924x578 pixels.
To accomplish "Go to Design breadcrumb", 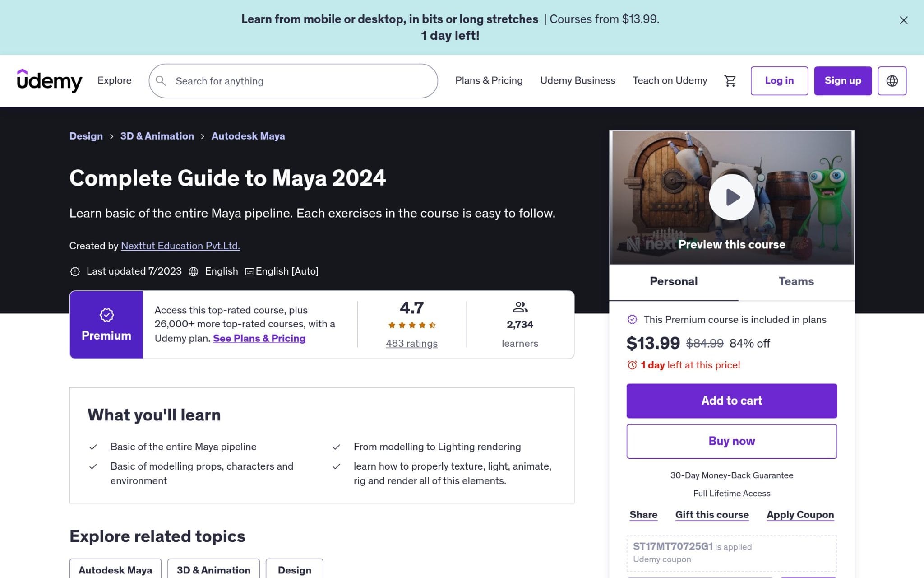I will coord(86,136).
